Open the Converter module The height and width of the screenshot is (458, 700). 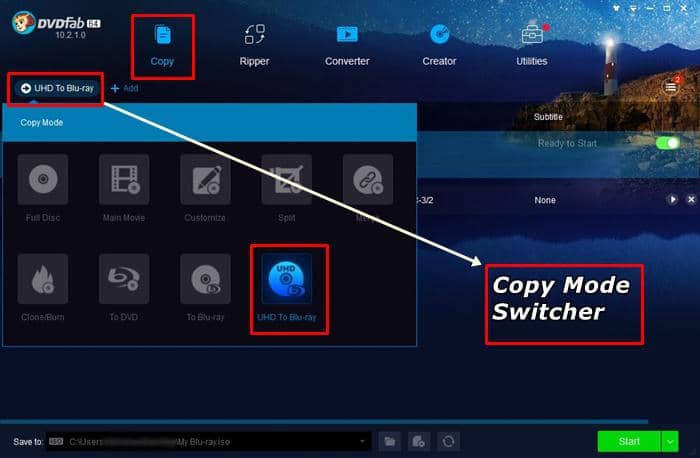click(x=347, y=46)
